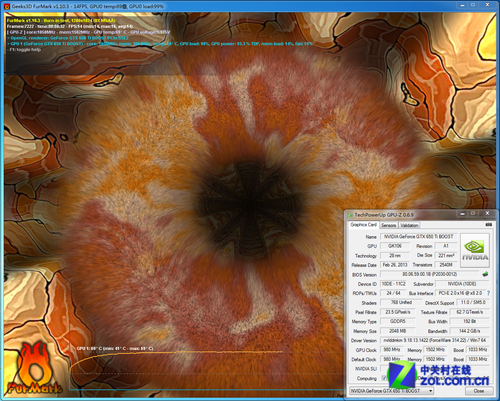Select the Memory Type value GDDR5
Image resolution: width=500 pixels, height=401 pixels.
(x=398, y=321)
